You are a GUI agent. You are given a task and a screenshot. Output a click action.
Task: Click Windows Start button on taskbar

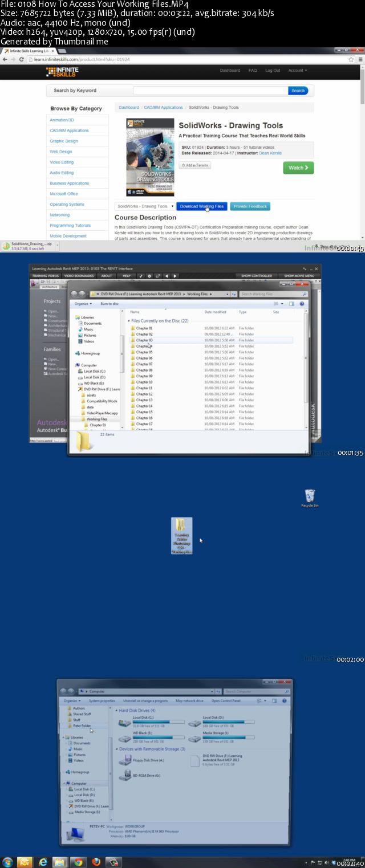coord(7,862)
